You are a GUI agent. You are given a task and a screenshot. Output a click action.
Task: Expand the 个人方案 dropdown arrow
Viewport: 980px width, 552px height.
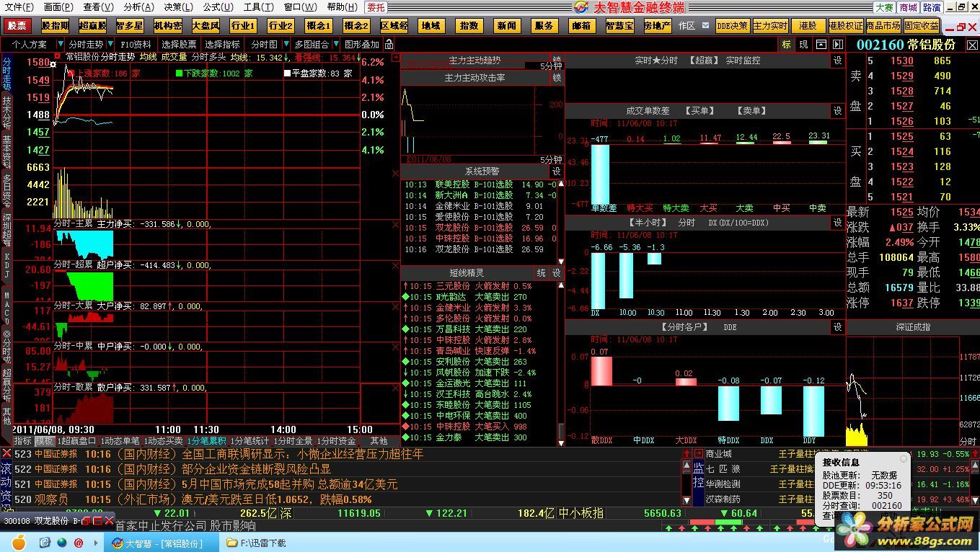[x=60, y=45]
